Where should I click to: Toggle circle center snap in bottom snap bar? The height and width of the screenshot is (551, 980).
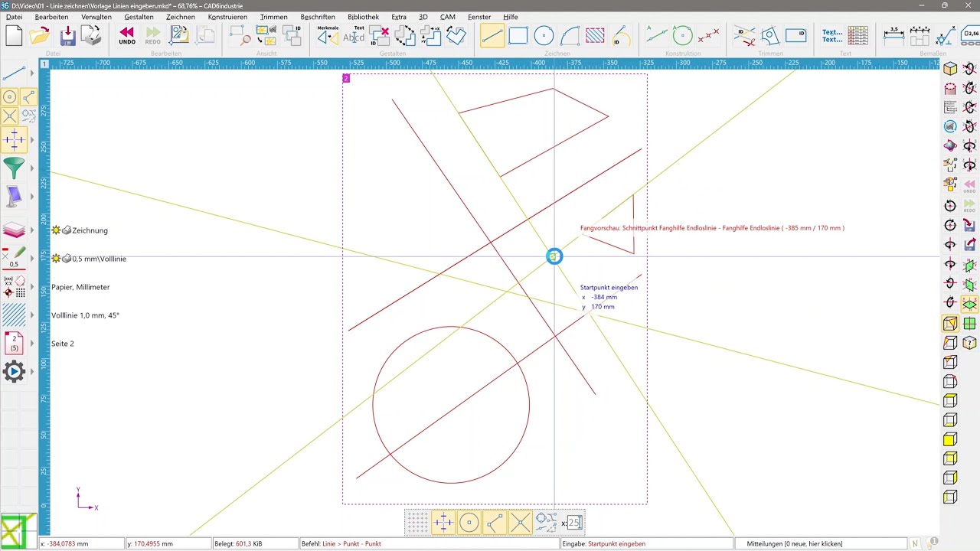point(469,523)
